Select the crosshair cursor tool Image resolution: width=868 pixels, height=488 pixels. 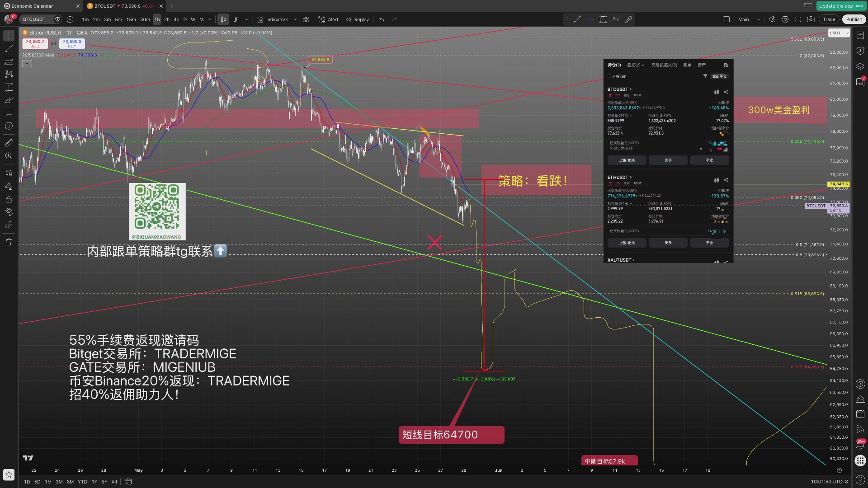[x=9, y=35]
